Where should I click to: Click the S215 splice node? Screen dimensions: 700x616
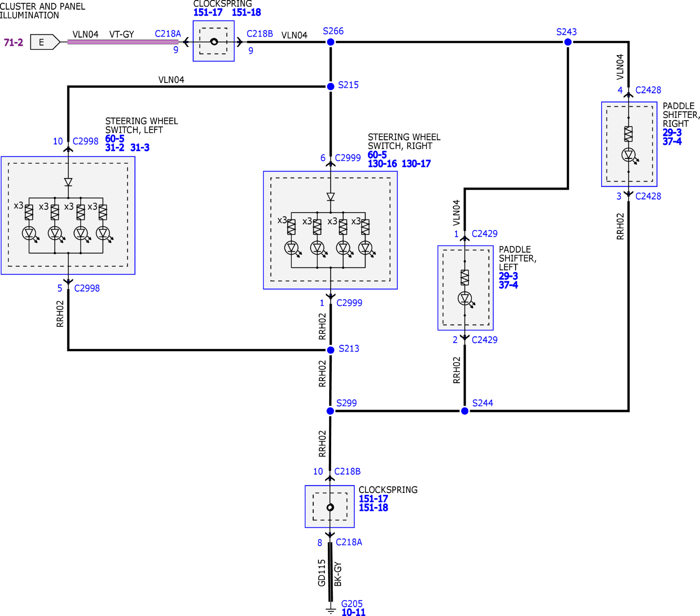pyautogui.click(x=331, y=87)
